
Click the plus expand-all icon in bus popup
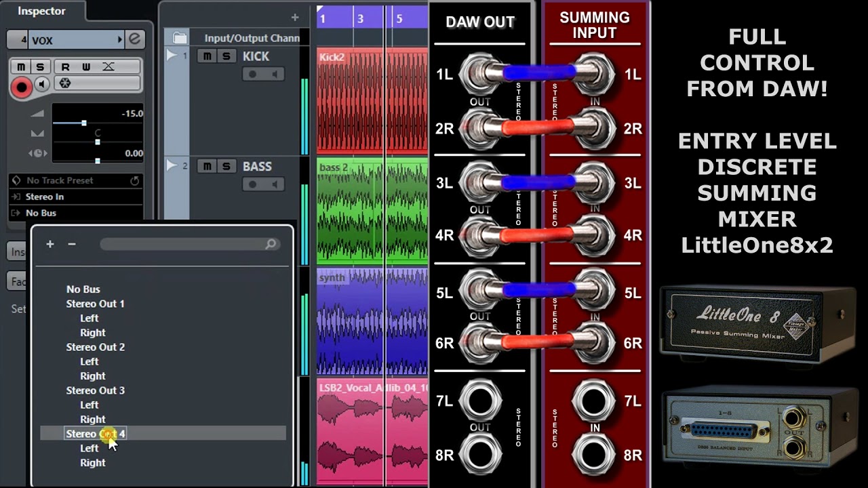pyautogui.click(x=50, y=244)
